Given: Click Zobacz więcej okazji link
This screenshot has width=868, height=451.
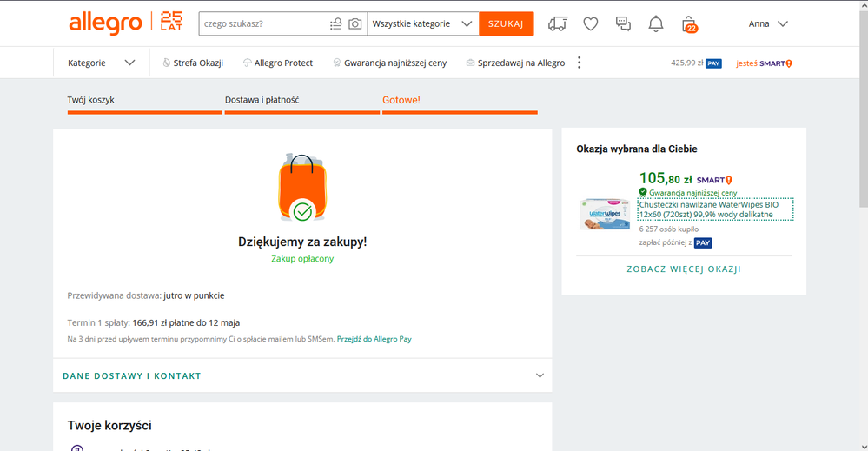Looking at the screenshot, I should click(x=684, y=269).
